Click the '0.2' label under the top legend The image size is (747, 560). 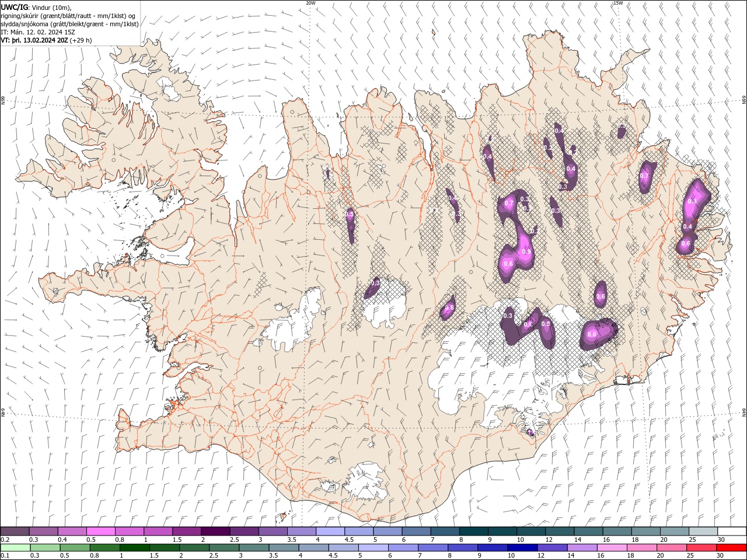[5, 540]
